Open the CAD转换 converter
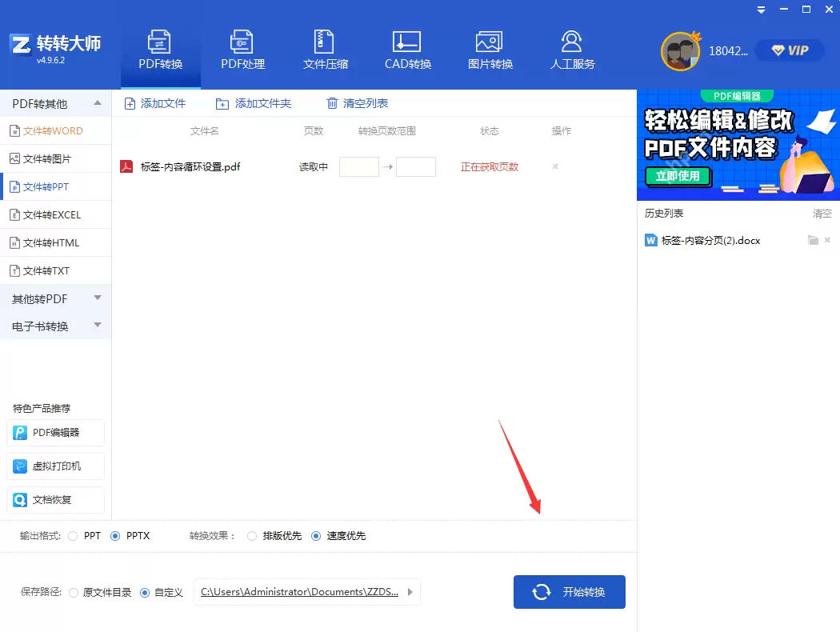Viewport: 840px width, 632px height. [406, 48]
